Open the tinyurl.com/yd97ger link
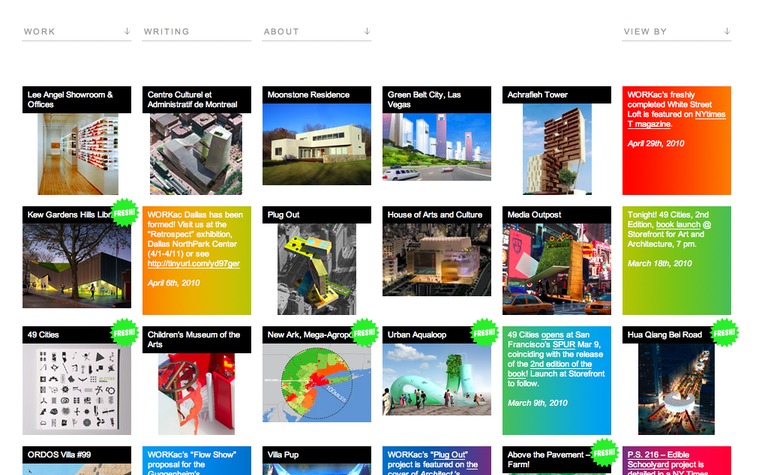This screenshot has height=475, width=768. 193,263
